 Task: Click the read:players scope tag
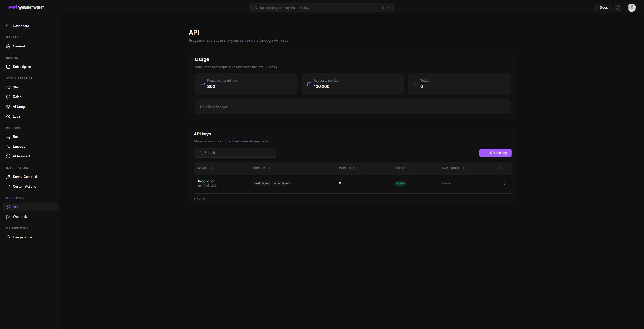point(262,183)
